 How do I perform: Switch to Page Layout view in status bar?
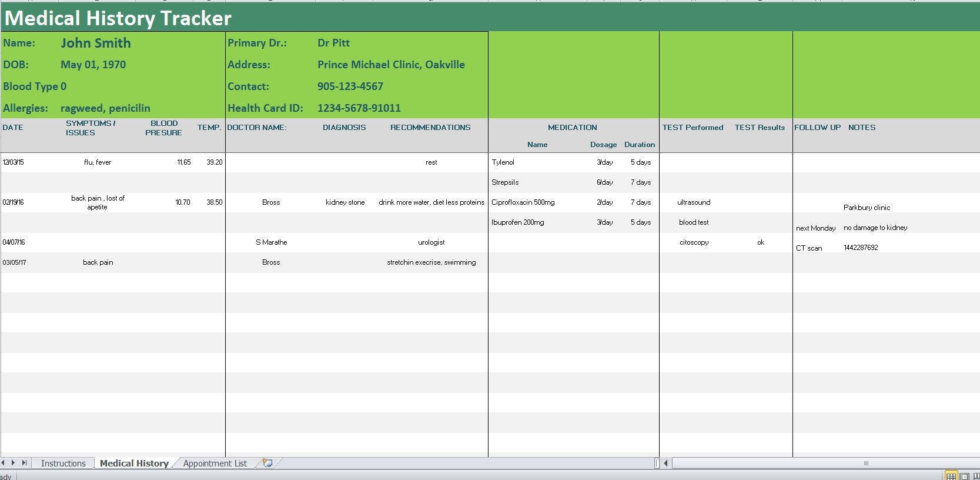tap(965, 476)
